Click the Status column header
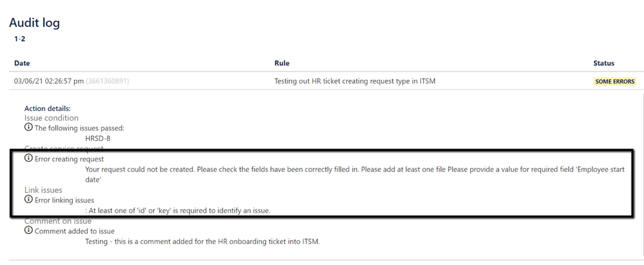This screenshot has width=644, height=265. pos(604,63)
